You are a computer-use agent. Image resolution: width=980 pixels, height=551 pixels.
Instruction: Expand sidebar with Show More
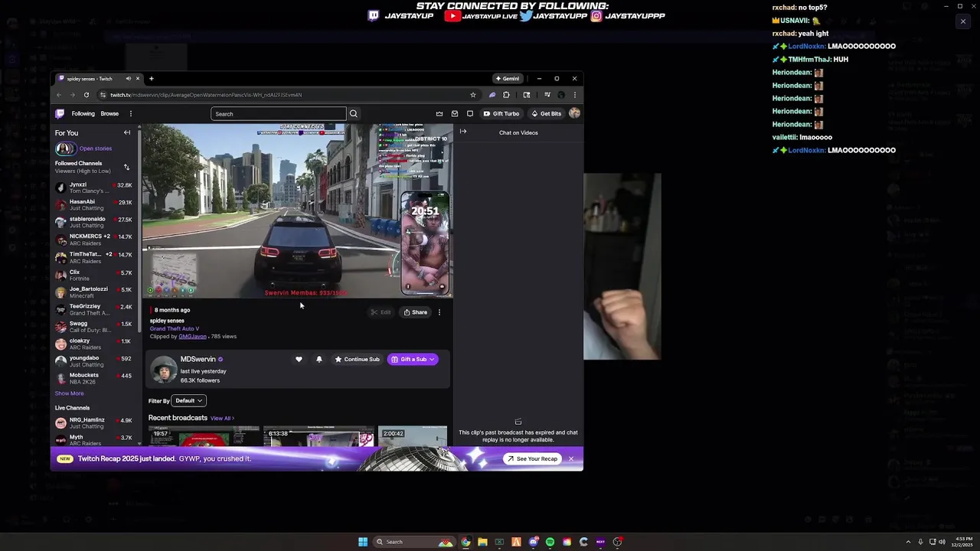[69, 393]
